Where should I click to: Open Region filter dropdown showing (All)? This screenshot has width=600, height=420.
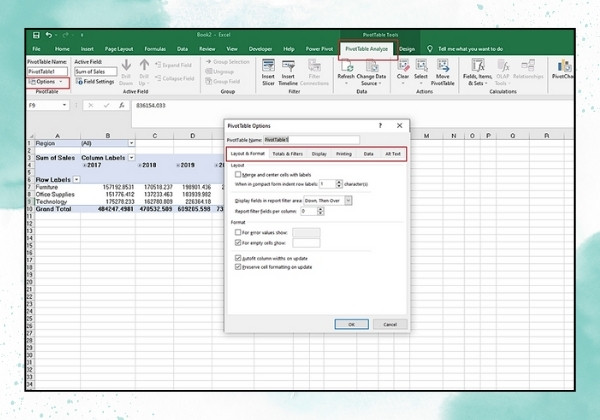[x=131, y=143]
